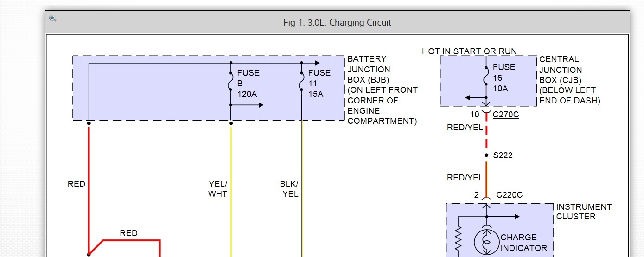Open the C220C connector link
The width and height of the screenshot is (644, 257).
509,195
